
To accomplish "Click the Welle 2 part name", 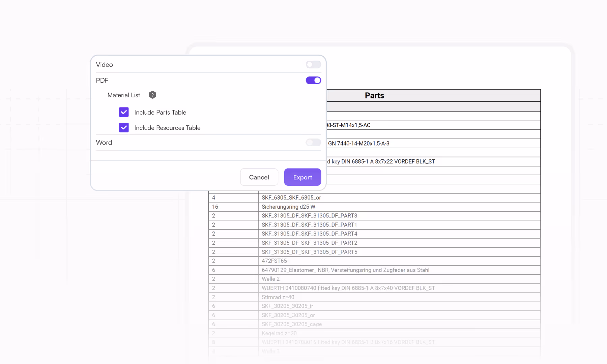I will (x=270, y=279).
